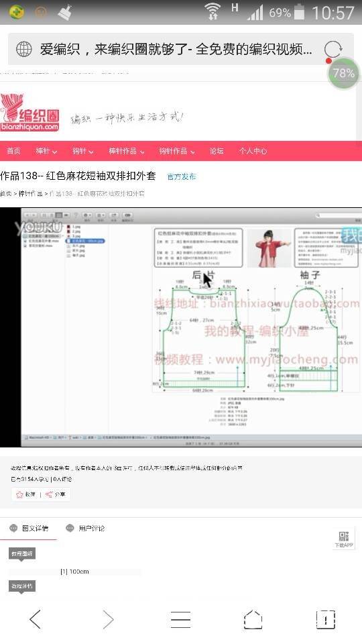Expand the 棒针 dropdown menu
Image resolution: width=362 pixels, height=644 pixels.
[46, 151]
